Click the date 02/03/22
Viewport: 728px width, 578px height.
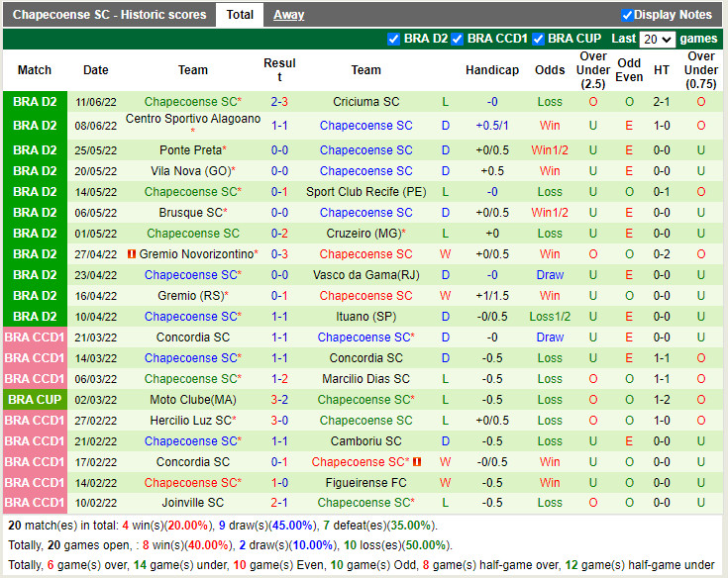point(96,400)
